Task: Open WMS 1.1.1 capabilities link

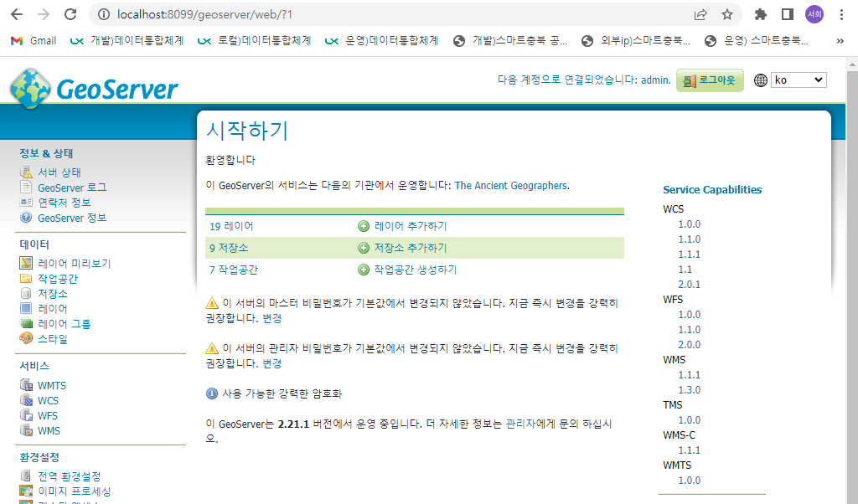Action: 689,374
